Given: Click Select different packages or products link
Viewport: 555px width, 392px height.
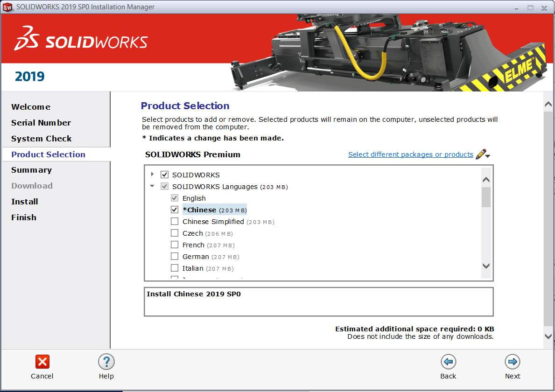Looking at the screenshot, I should (411, 154).
